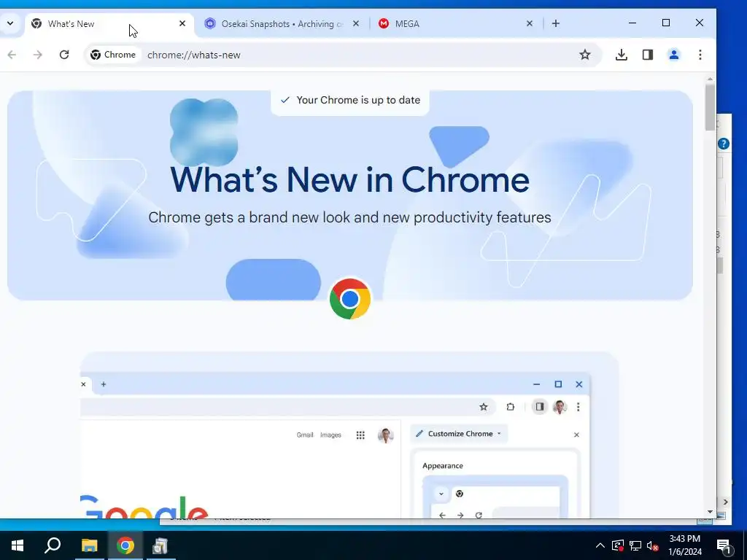Viewport: 747px width, 560px height.
Task: Open the Downloads icon in toolbar
Action: 622,55
